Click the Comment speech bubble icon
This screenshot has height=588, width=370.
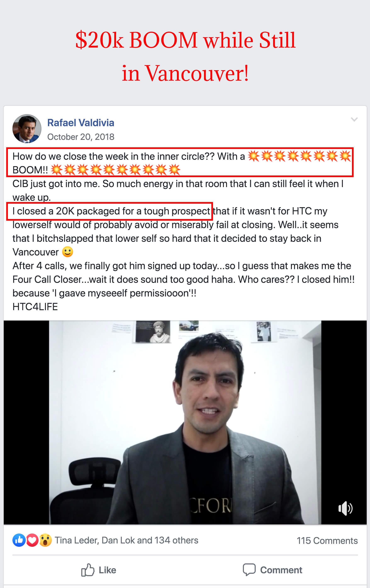[x=249, y=570]
